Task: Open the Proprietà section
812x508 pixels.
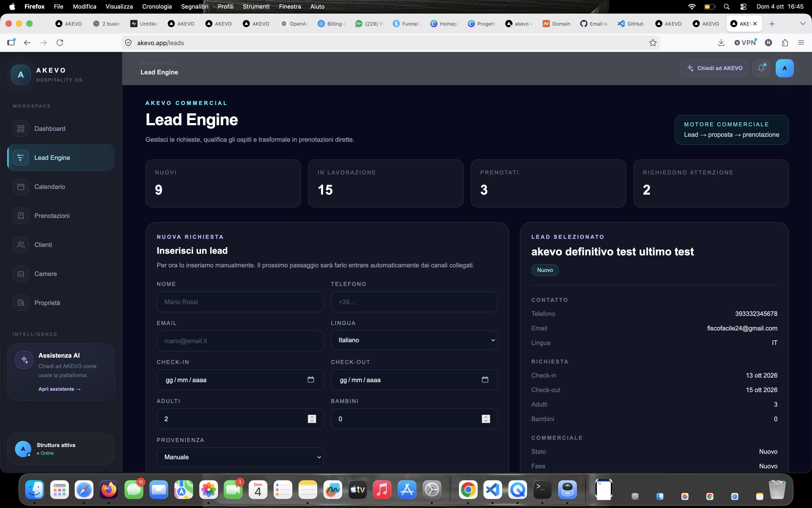Action: (x=61, y=303)
